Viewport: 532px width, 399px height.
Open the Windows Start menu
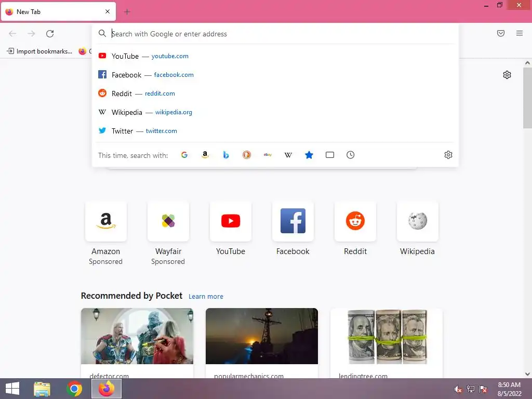pyautogui.click(x=12, y=389)
